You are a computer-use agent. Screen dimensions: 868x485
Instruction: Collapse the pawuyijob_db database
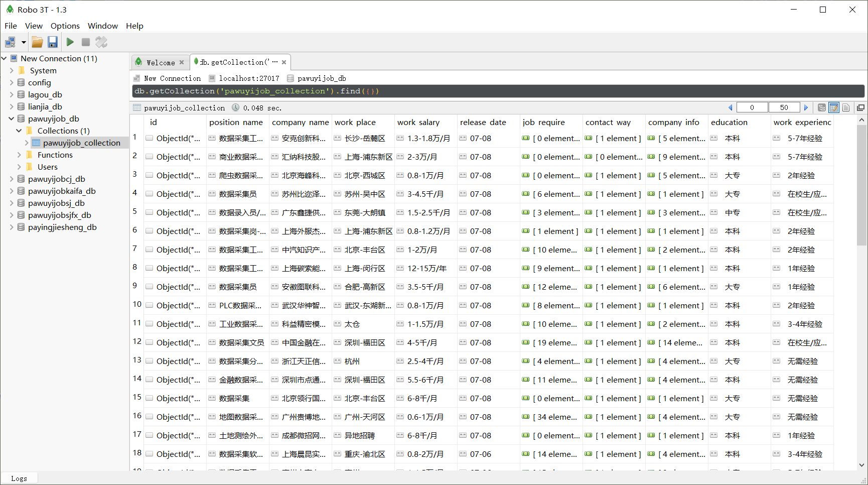point(12,118)
